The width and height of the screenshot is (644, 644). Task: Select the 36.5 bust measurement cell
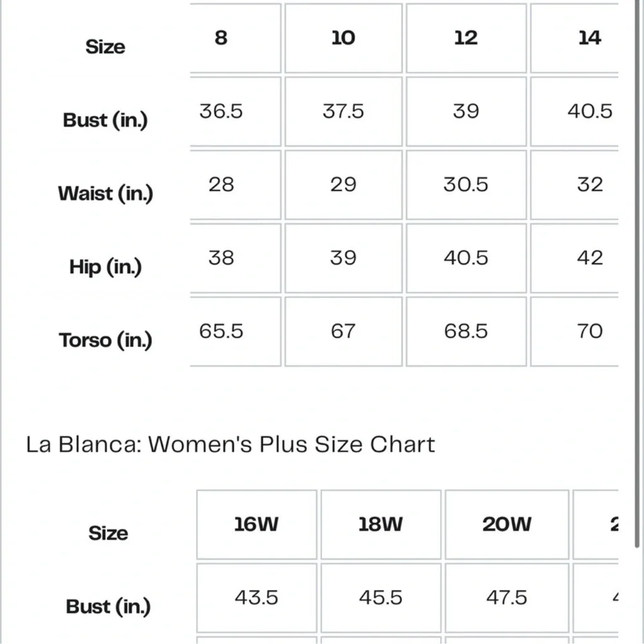tap(221, 111)
